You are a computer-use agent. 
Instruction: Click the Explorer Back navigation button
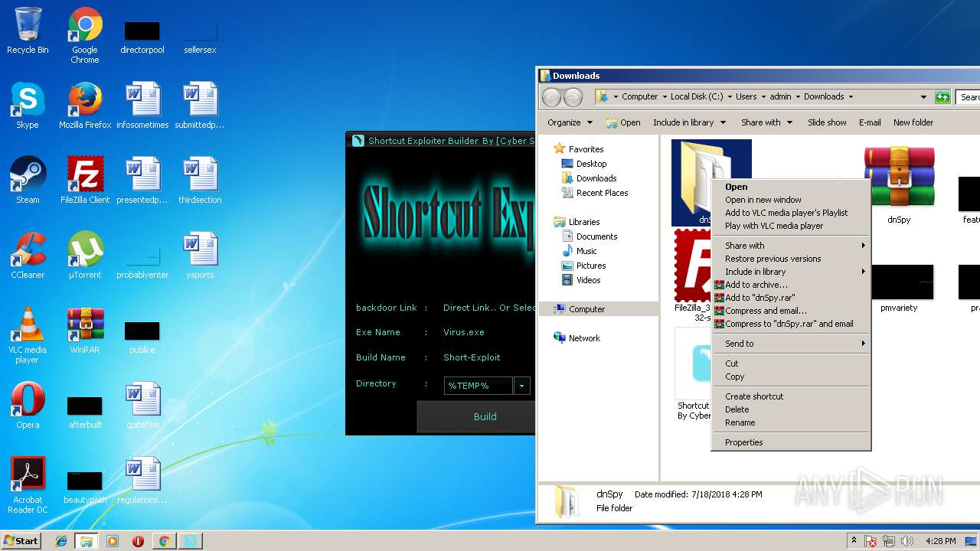pos(551,97)
